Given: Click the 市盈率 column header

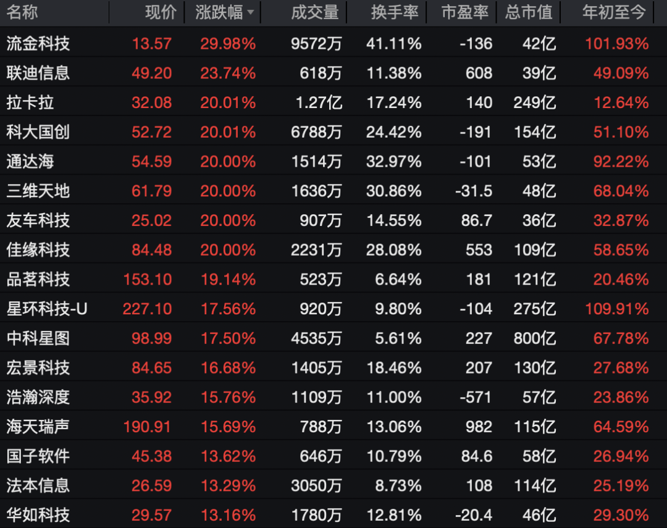Looking at the screenshot, I should pyautogui.click(x=466, y=13).
